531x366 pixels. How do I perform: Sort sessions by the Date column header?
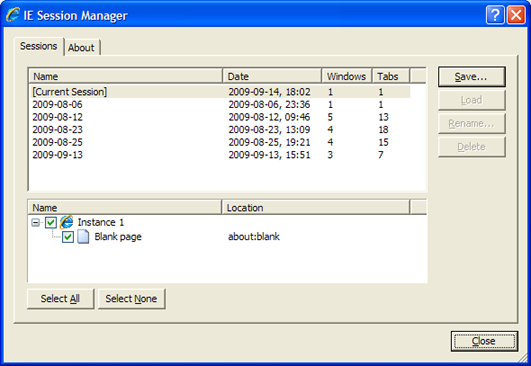coord(272,76)
